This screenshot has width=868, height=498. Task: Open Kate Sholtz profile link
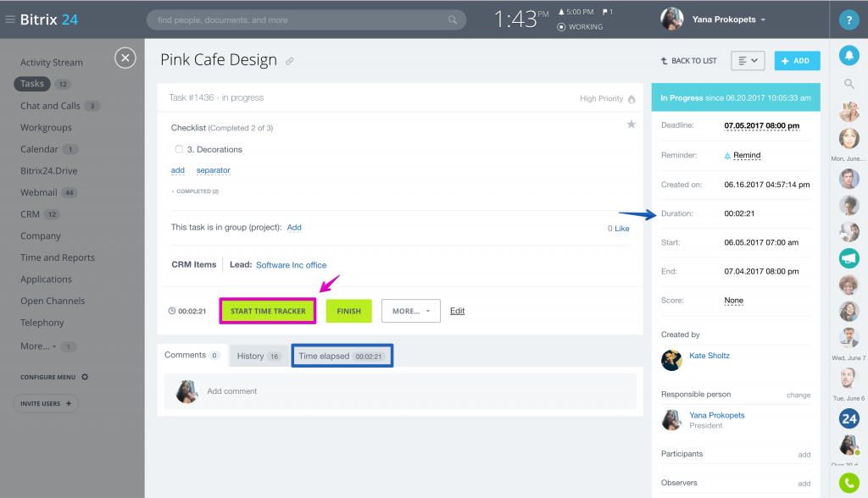click(709, 356)
